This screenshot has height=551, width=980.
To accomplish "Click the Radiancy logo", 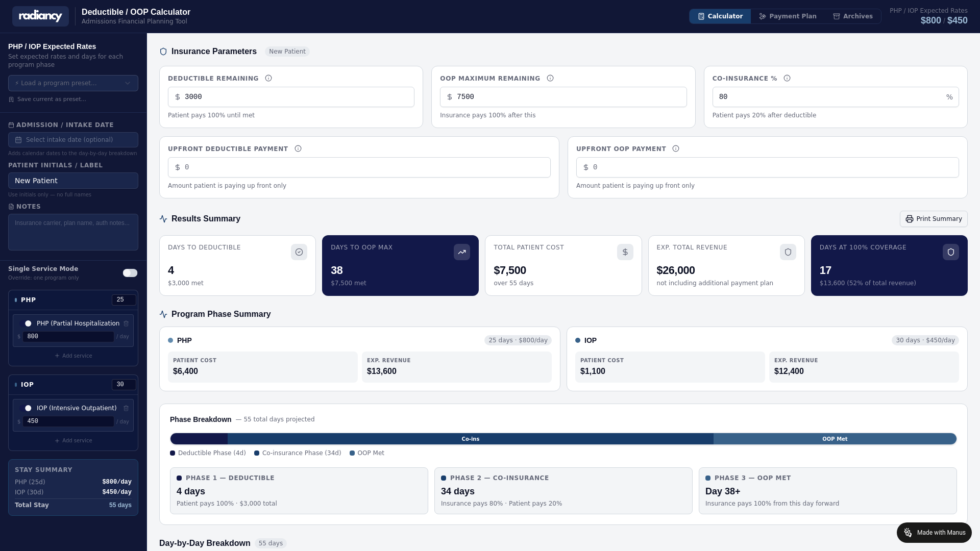I will [x=40, y=16].
